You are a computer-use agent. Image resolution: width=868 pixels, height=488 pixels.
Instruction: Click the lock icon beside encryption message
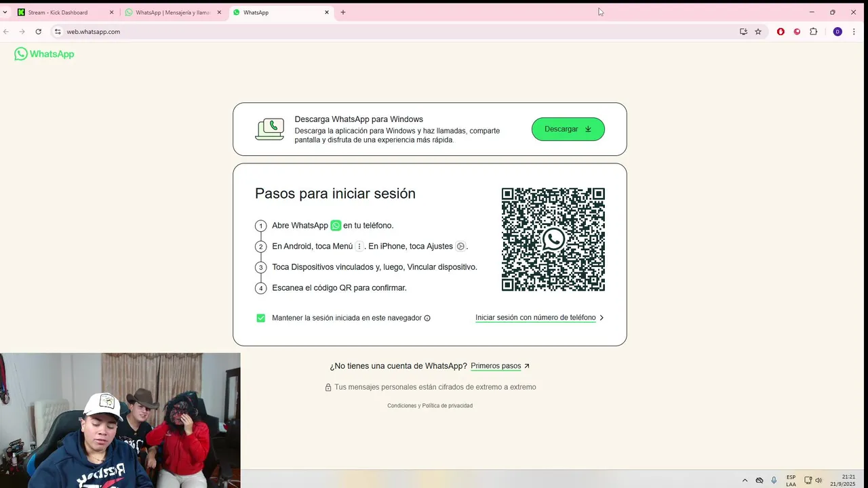328,388
